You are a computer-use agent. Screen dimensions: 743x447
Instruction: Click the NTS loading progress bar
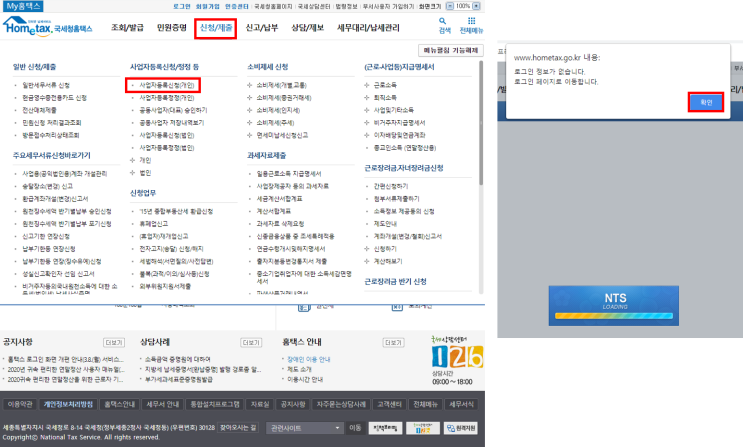[614, 316]
